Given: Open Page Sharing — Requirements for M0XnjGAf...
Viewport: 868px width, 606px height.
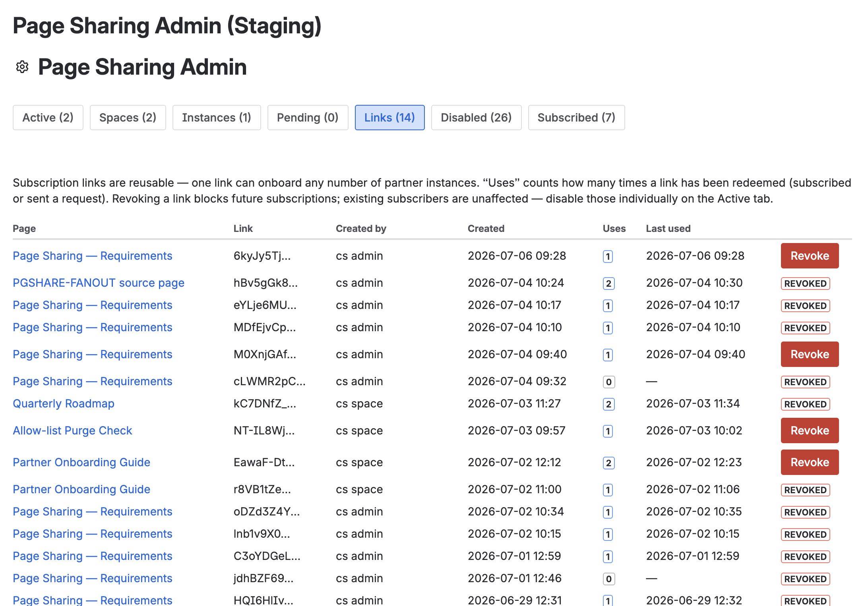Looking at the screenshot, I should point(93,354).
